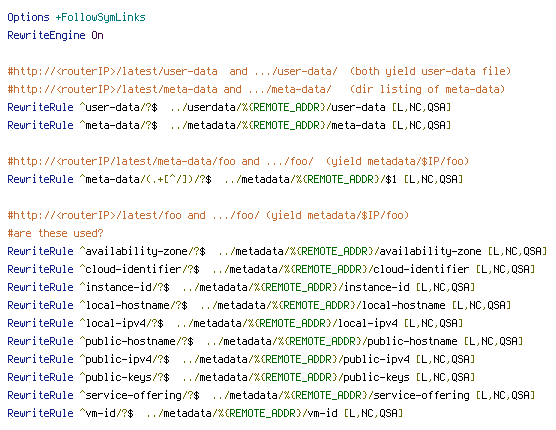Screen dimensions: 556x430
Task: Click the ^availability-zone/?$ pattern
Action: point(143,251)
